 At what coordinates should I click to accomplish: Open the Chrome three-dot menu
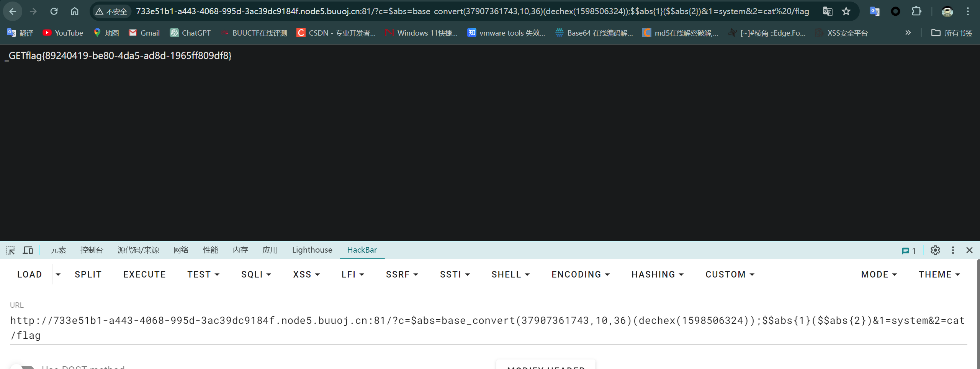coord(968,11)
